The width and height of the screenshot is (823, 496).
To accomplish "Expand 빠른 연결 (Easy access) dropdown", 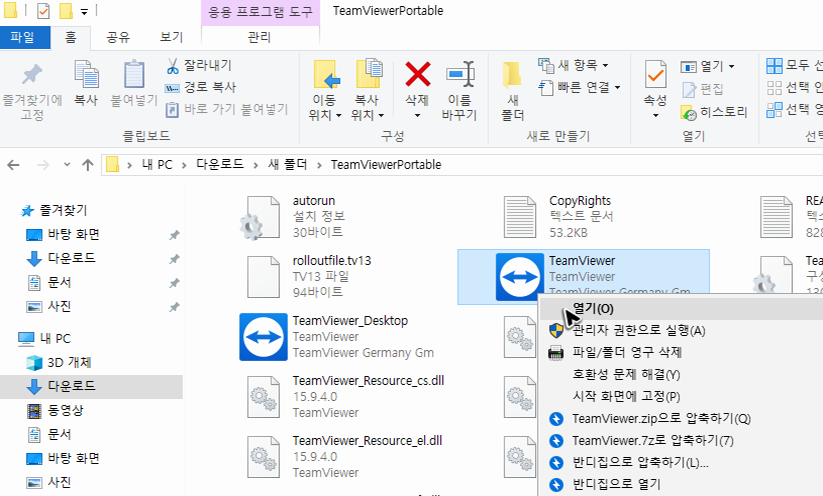I will tap(617, 87).
